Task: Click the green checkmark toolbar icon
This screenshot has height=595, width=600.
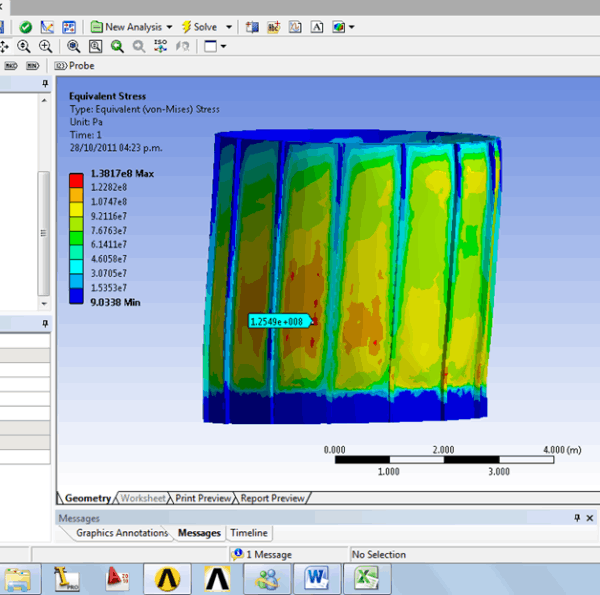Action: click(25, 27)
